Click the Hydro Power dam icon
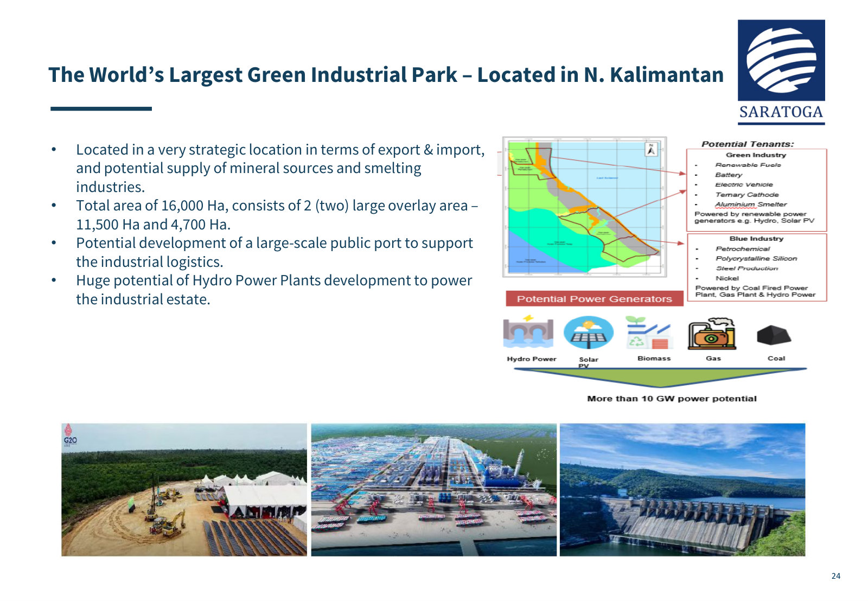This screenshot has width=868, height=601. tap(528, 332)
